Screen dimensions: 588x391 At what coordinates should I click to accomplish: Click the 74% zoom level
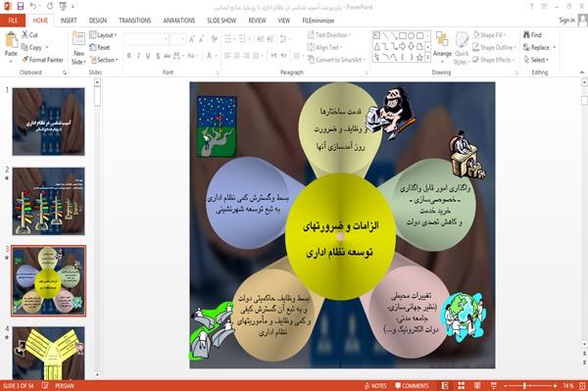coord(568,386)
